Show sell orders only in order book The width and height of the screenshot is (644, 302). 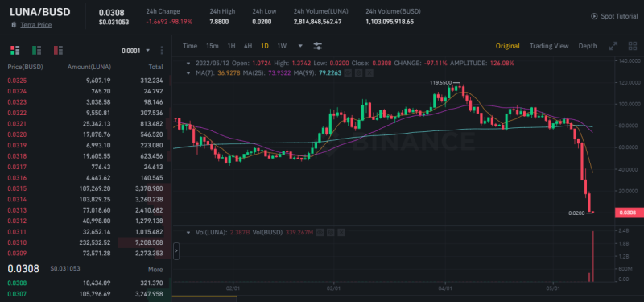coord(58,51)
